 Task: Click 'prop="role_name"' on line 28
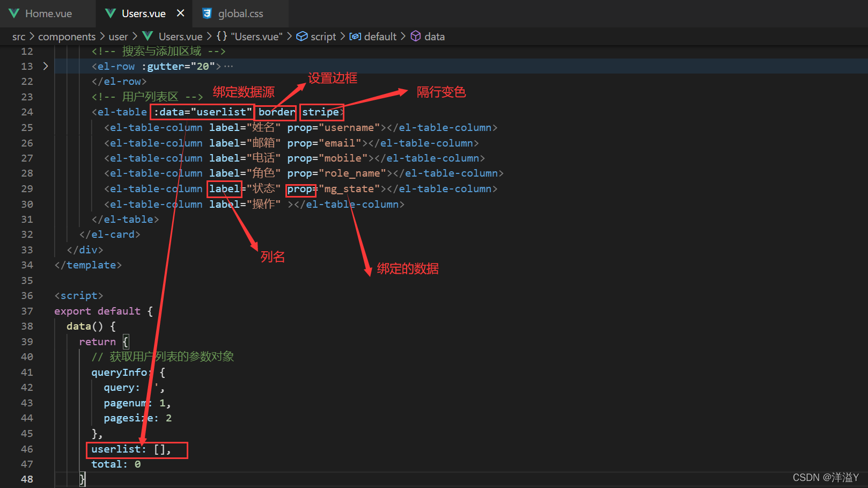coord(337,173)
